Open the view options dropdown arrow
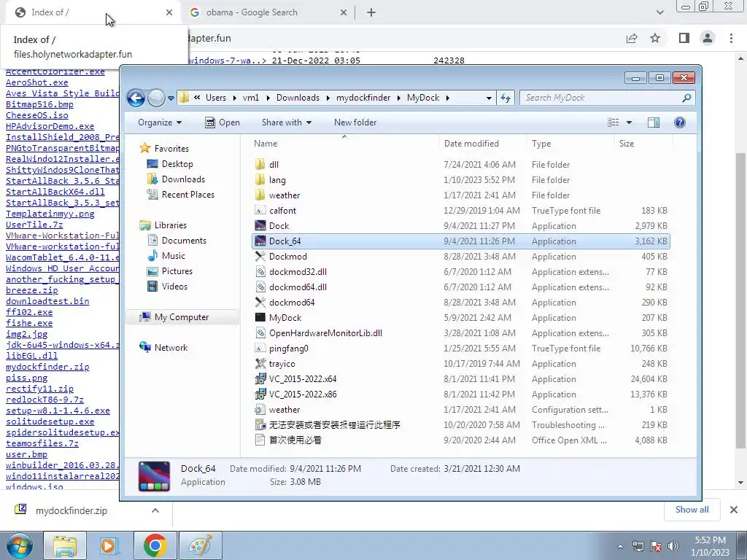The height and width of the screenshot is (560, 747). pos(629,122)
